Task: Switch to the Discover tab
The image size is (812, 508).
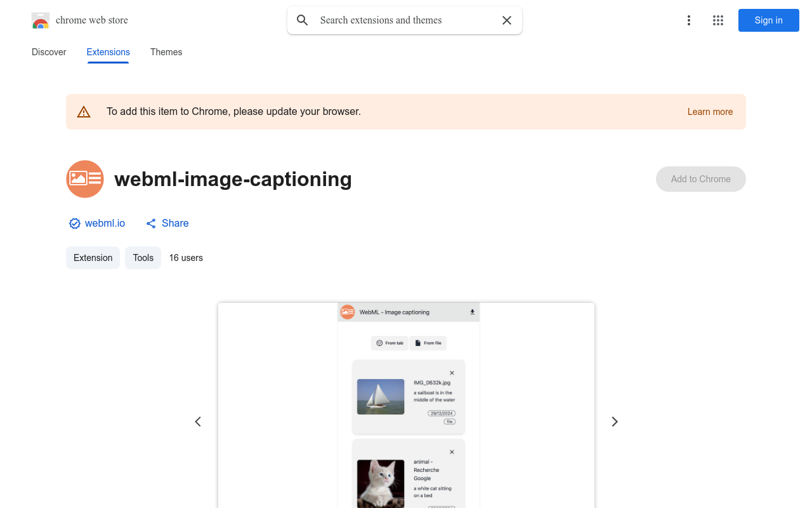Action: tap(49, 52)
